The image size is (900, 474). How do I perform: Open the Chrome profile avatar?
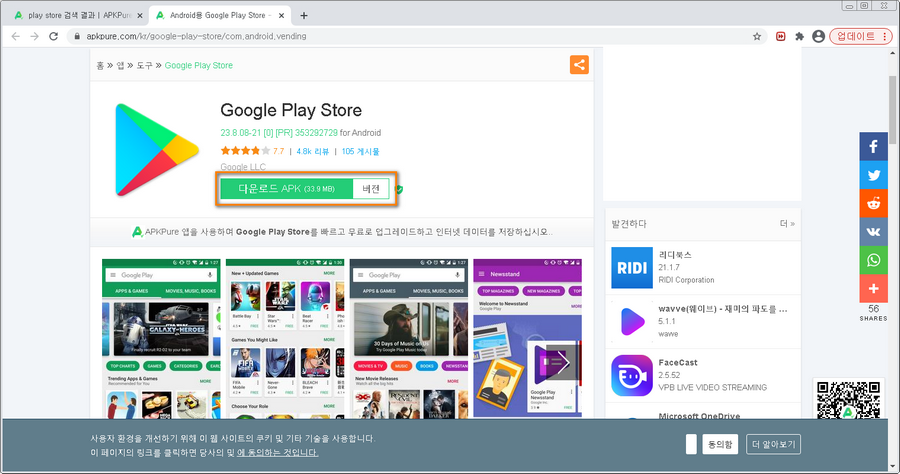(x=818, y=36)
